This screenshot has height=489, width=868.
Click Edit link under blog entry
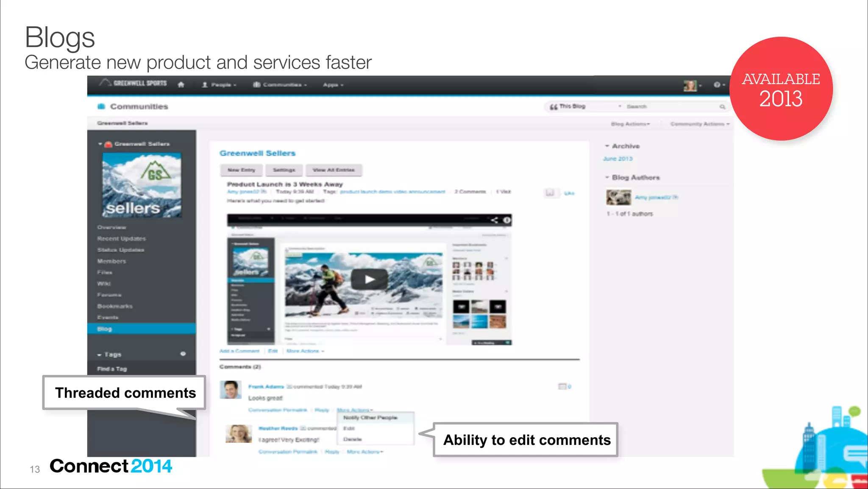tap(273, 351)
